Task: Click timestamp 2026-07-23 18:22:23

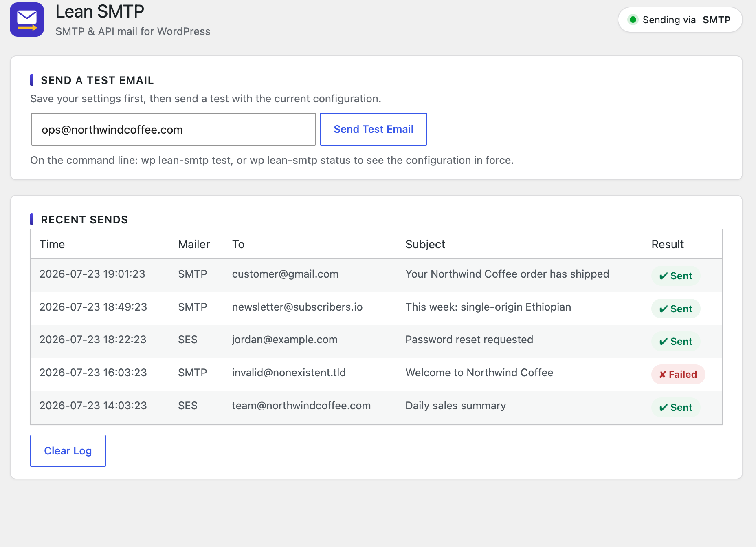Action: pos(93,340)
